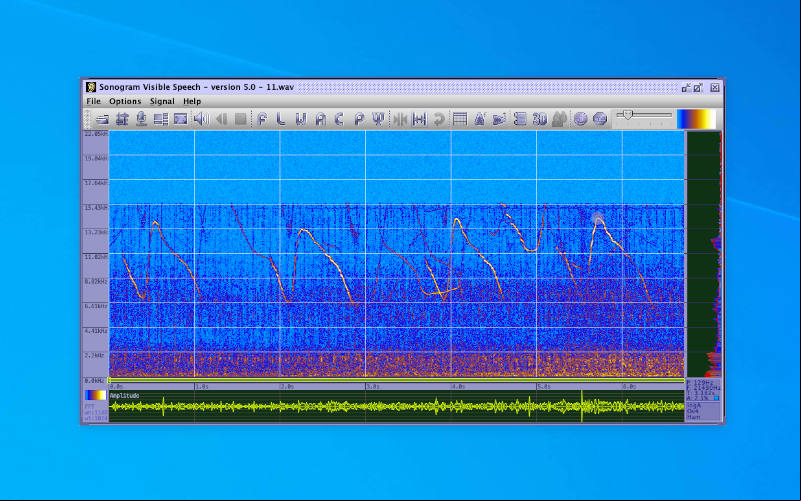This screenshot has width=801, height=501.
Task: Click the undo zoom arrow icon
Action: point(439,120)
